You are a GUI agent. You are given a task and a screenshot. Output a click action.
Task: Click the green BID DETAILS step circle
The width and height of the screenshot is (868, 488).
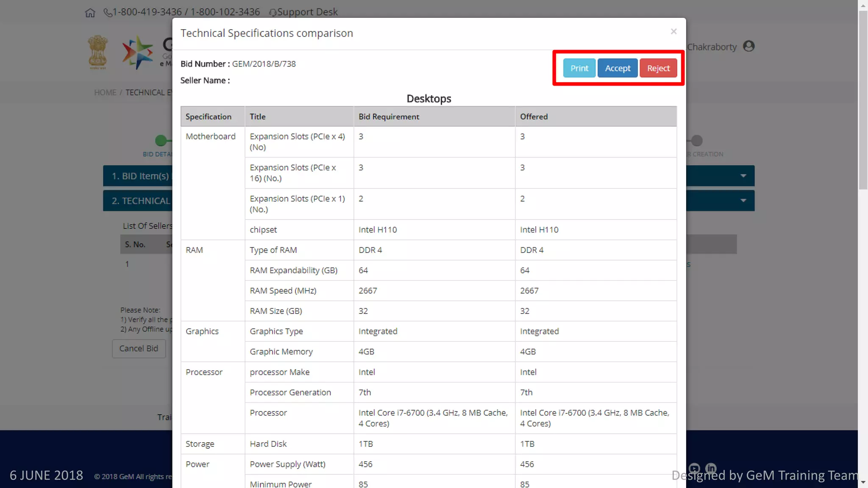pos(161,141)
